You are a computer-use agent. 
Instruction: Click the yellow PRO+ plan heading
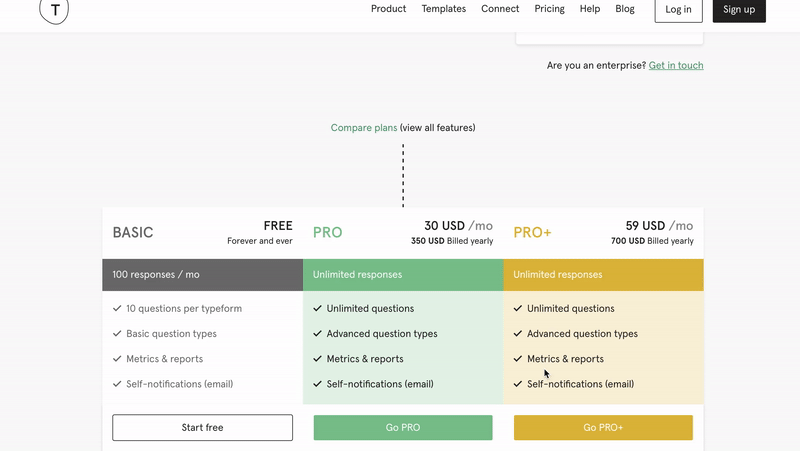[x=532, y=233]
